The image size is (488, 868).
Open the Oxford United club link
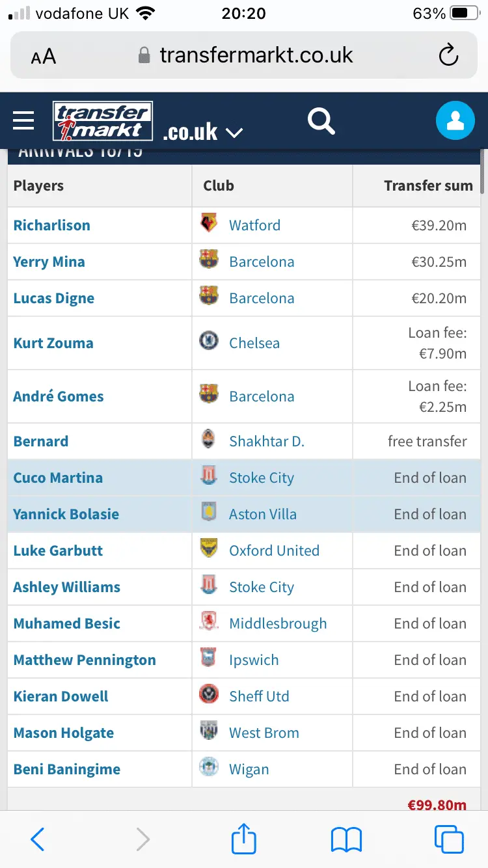(x=274, y=550)
